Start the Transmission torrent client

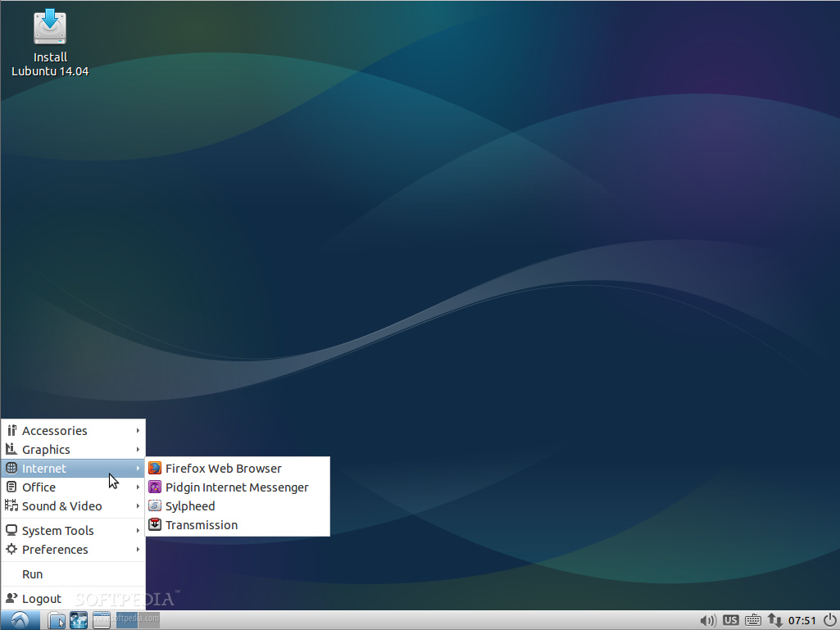point(238,525)
